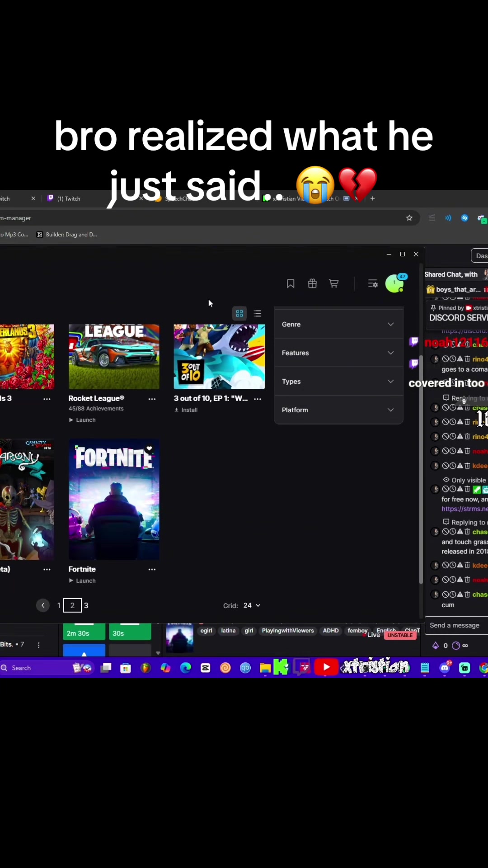The width and height of the screenshot is (488, 868).
Task: Bookmark this page with the star icon
Action: click(409, 218)
